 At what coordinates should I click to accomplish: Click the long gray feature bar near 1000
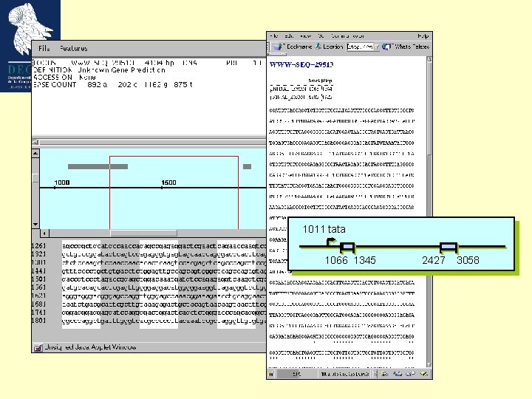pyautogui.click(x=98, y=166)
